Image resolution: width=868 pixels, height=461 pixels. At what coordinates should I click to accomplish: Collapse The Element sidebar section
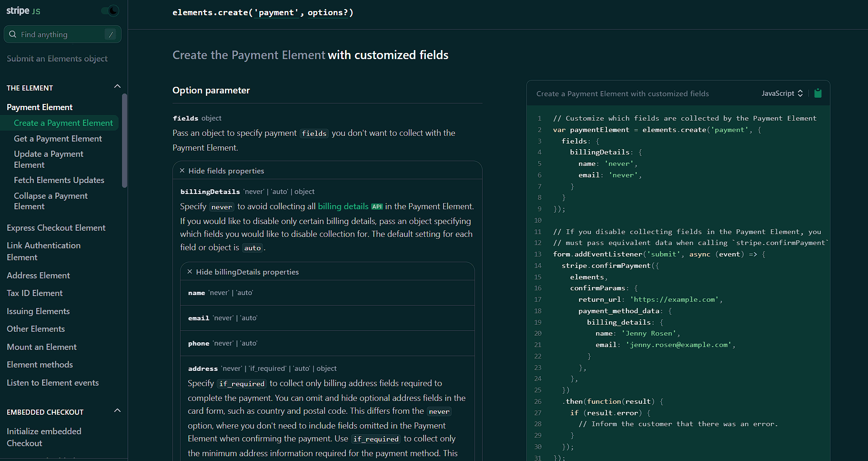click(x=117, y=86)
